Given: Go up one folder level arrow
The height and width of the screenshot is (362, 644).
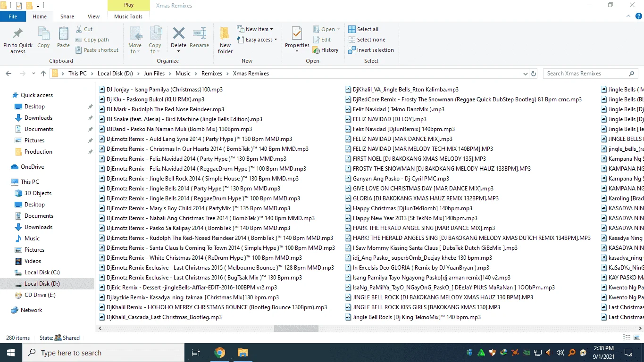Looking at the screenshot, I should point(43,74).
